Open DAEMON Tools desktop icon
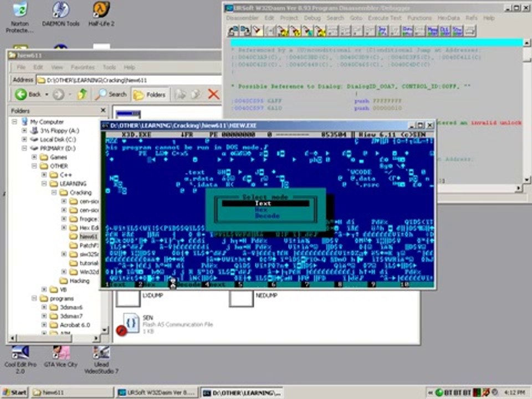Viewport: 532px width, 399px height. tap(61, 14)
